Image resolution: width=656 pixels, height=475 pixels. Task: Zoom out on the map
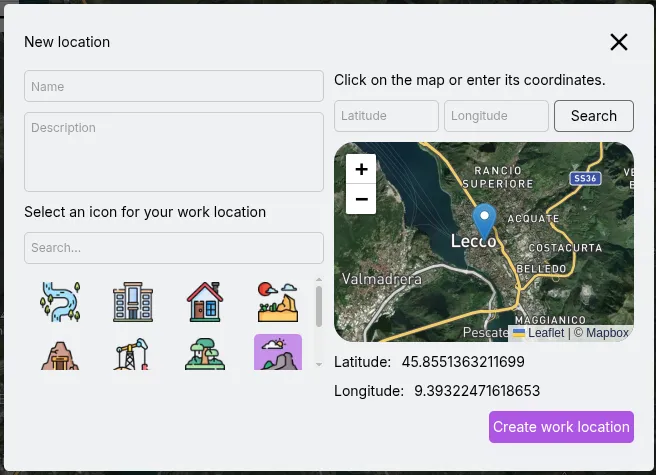point(361,199)
